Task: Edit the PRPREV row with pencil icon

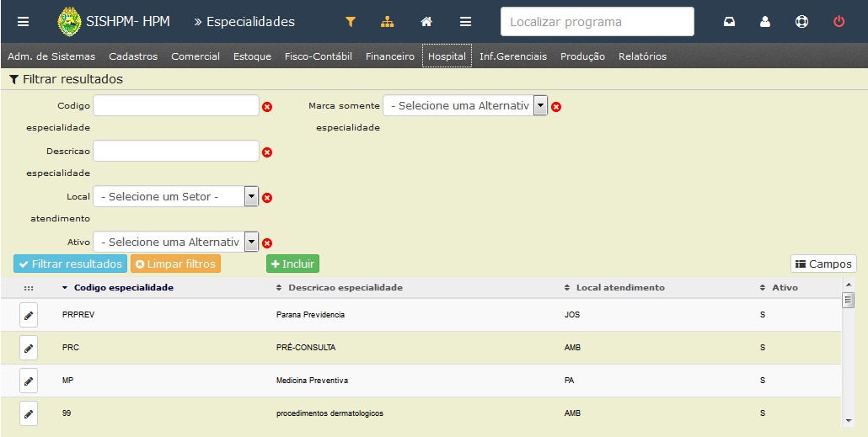Action: (29, 315)
